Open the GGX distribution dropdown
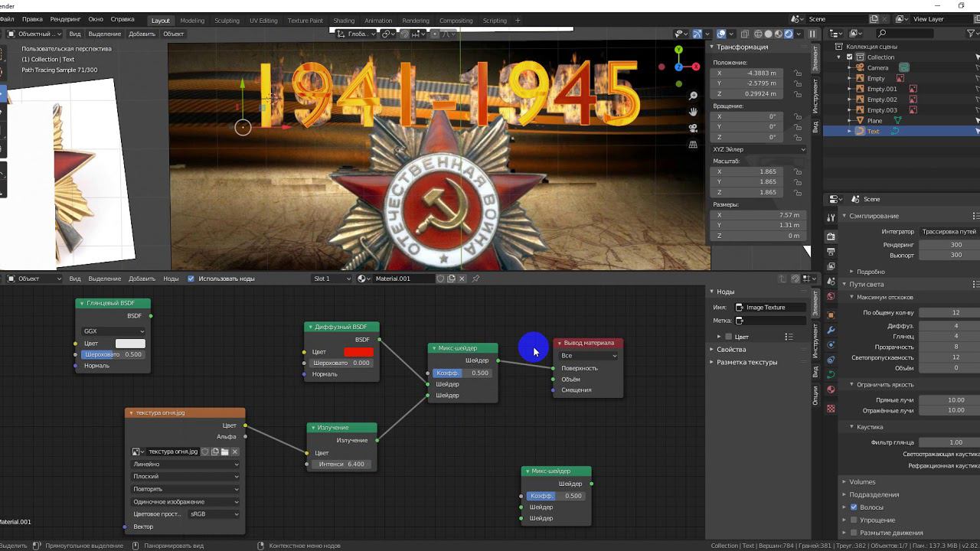The image size is (980, 551). coord(113,331)
